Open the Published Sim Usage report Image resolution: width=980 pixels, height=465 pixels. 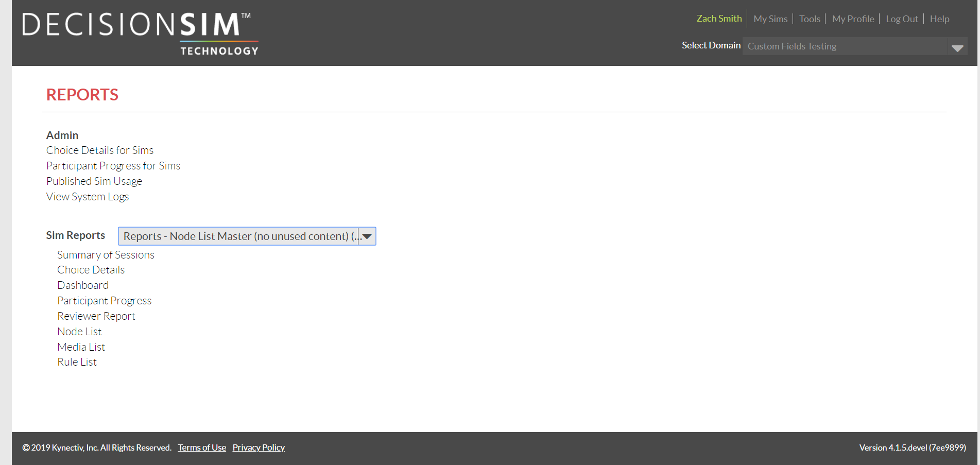94,181
